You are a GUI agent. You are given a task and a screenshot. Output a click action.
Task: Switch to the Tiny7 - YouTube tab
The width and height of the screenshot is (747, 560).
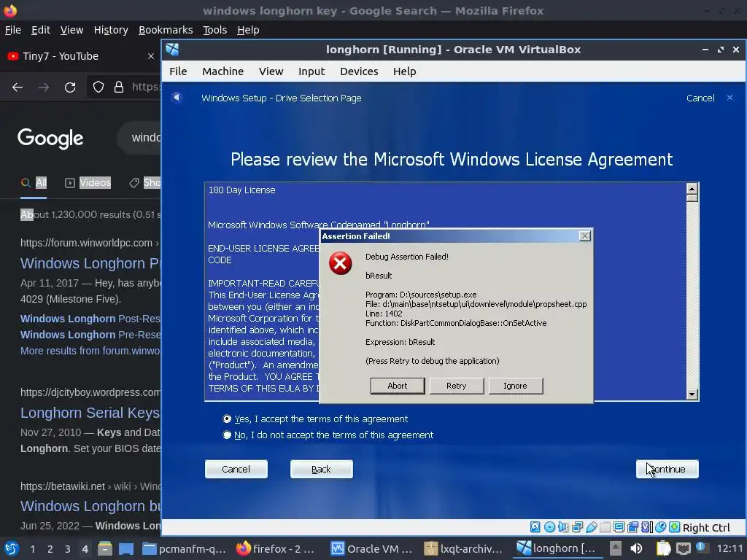tap(79, 56)
